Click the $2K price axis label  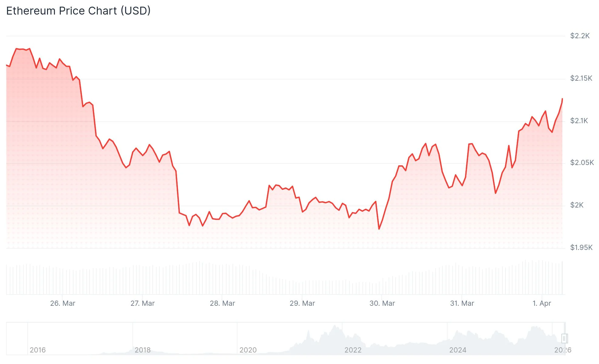click(577, 205)
